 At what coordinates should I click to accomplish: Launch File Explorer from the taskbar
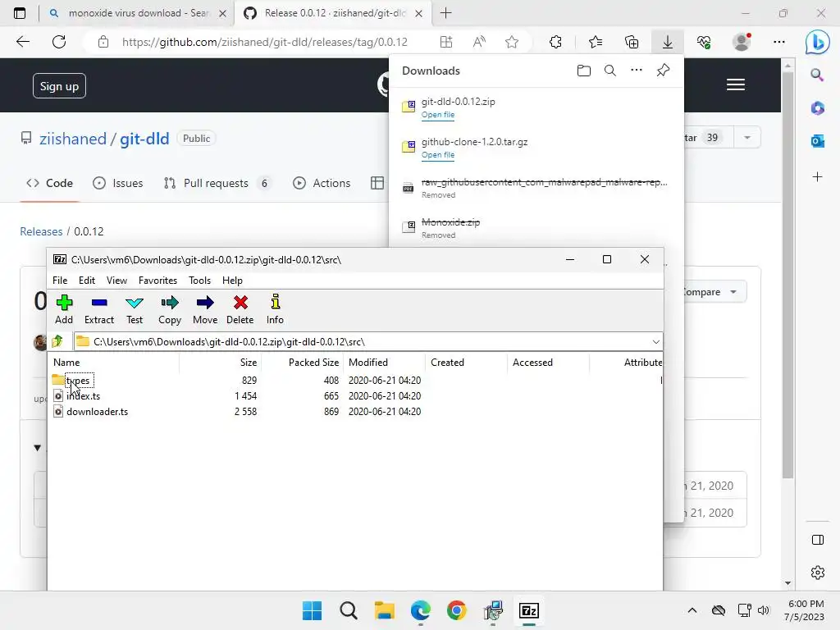coord(384,610)
